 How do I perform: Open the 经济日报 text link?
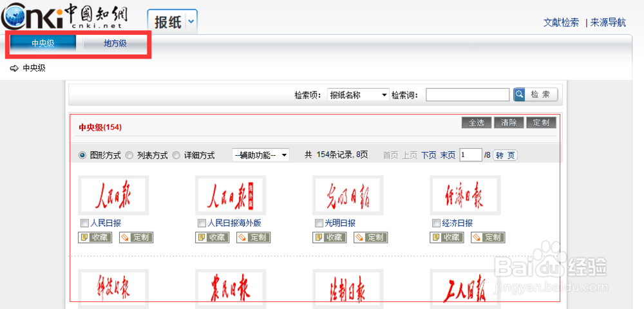tap(457, 223)
